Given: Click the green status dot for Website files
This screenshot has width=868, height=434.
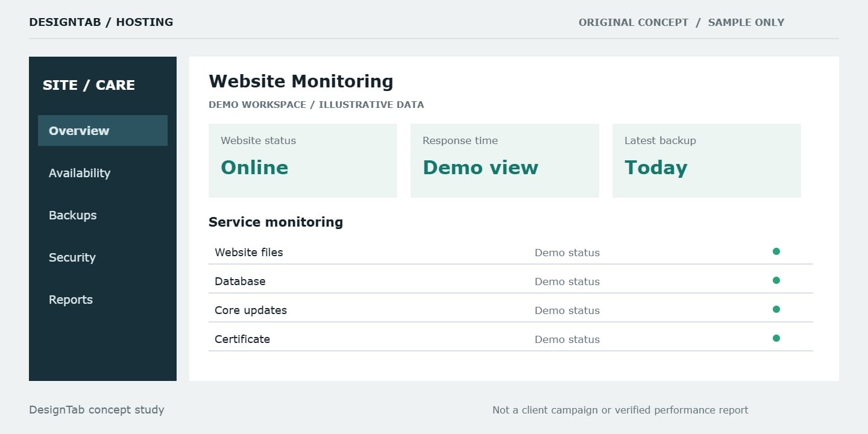Looking at the screenshot, I should click(x=776, y=251).
